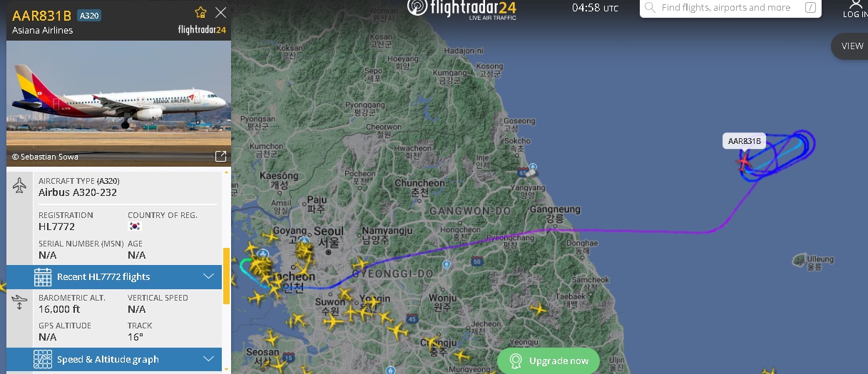Add AAR831B flight to favorites star
Screen dimensions: 868x374
pyautogui.click(x=200, y=12)
